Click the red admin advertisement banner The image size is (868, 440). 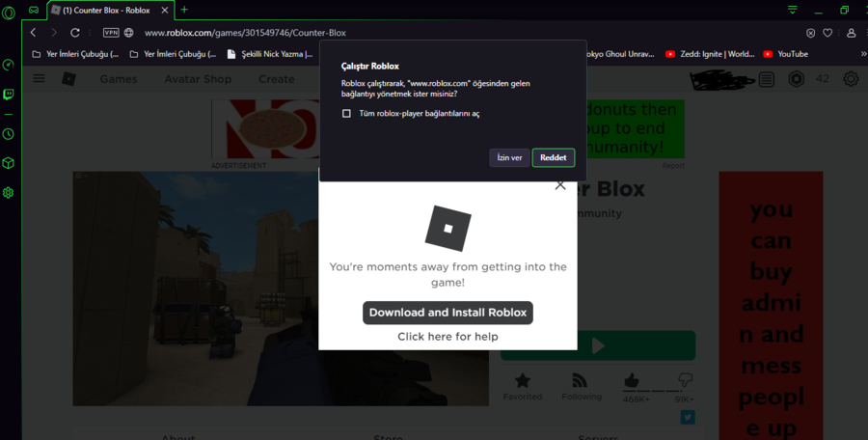(x=772, y=305)
